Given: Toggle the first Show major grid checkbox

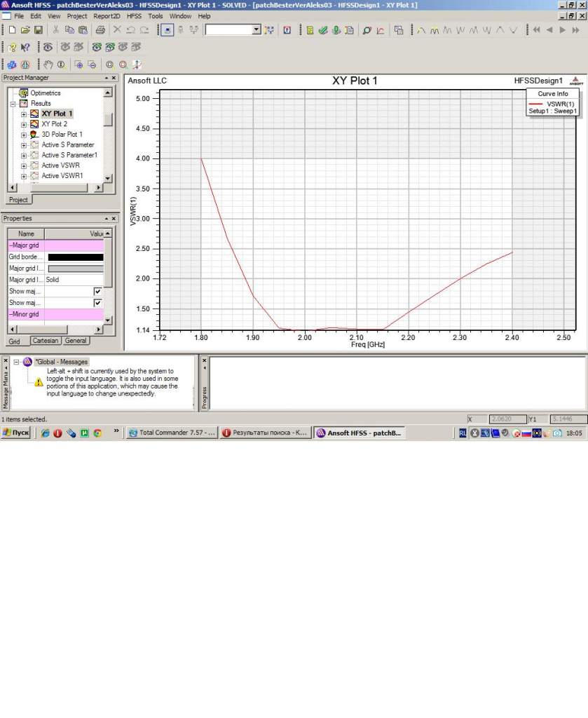Looking at the screenshot, I should [97, 291].
